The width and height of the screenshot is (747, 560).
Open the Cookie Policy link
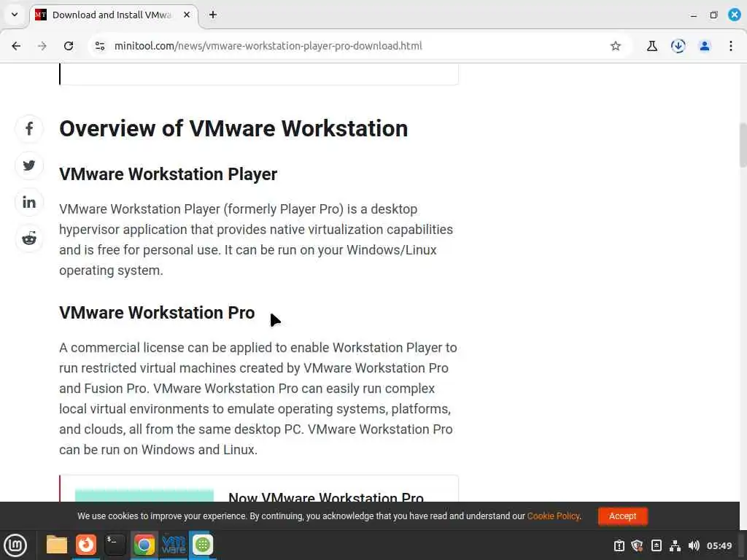point(553,516)
